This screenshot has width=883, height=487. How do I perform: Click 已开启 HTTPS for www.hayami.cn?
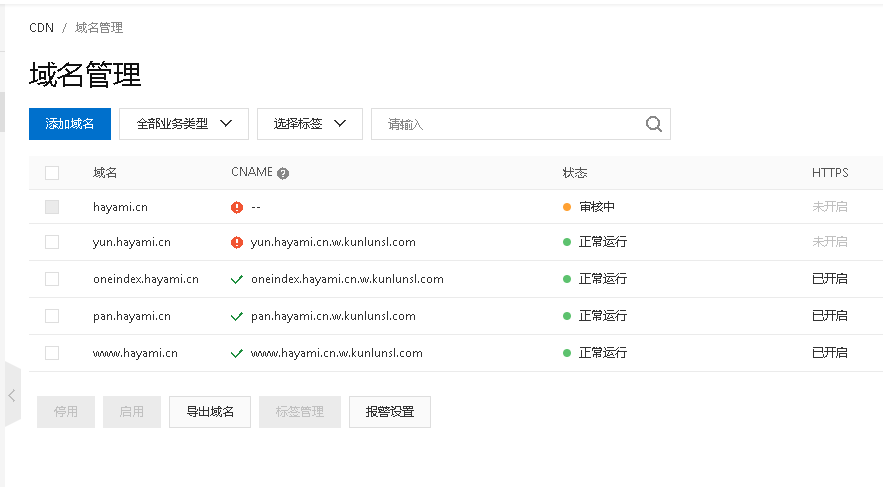[830, 353]
